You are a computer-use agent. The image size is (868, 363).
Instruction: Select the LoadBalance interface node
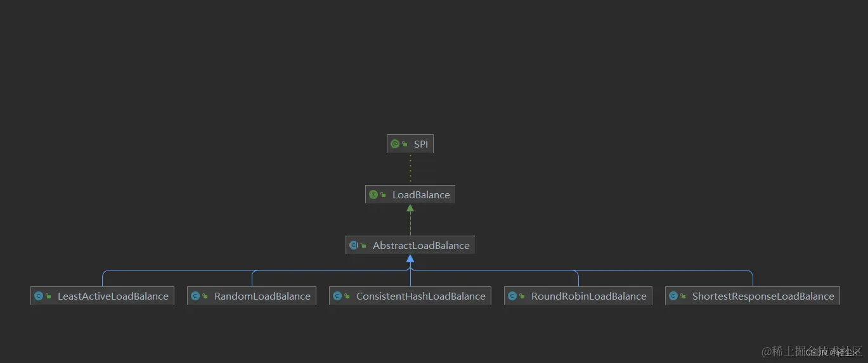[x=410, y=194]
